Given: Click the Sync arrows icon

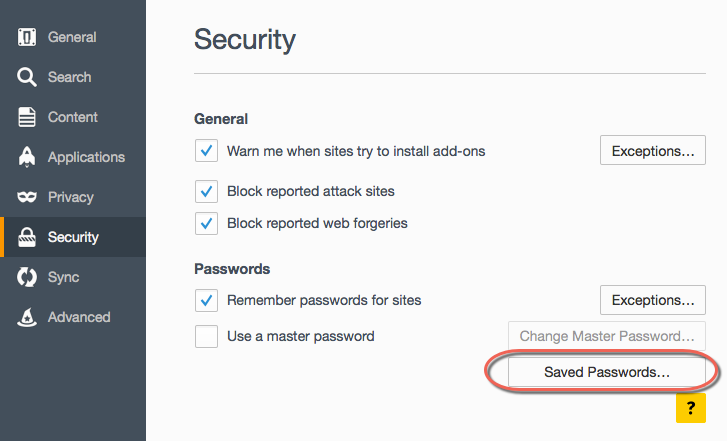Looking at the screenshot, I should [27, 277].
